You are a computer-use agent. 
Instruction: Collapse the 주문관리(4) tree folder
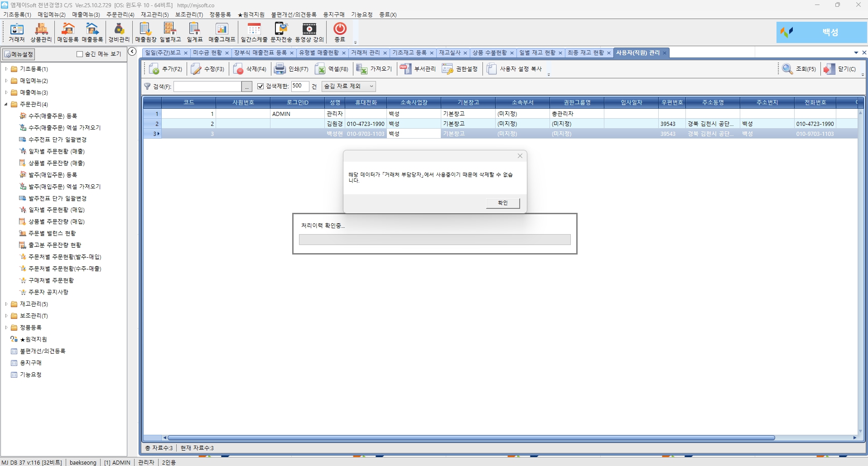6,104
